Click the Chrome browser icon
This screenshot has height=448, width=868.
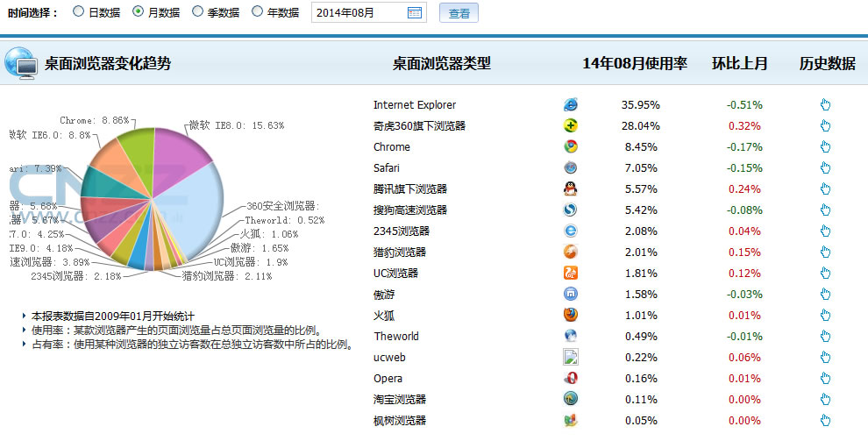pyautogui.click(x=571, y=146)
